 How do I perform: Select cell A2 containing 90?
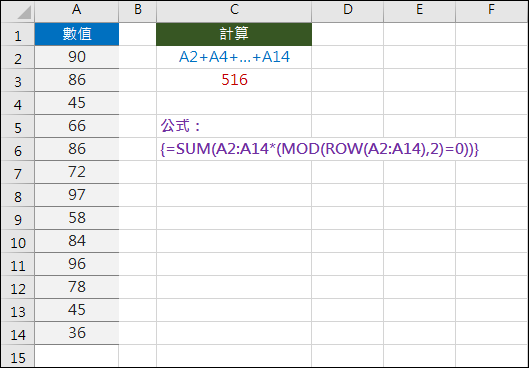pyautogui.click(x=77, y=57)
